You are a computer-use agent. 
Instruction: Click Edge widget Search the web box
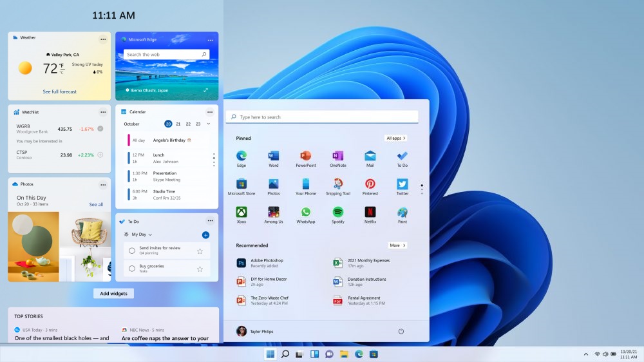pyautogui.click(x=166, y=54)
